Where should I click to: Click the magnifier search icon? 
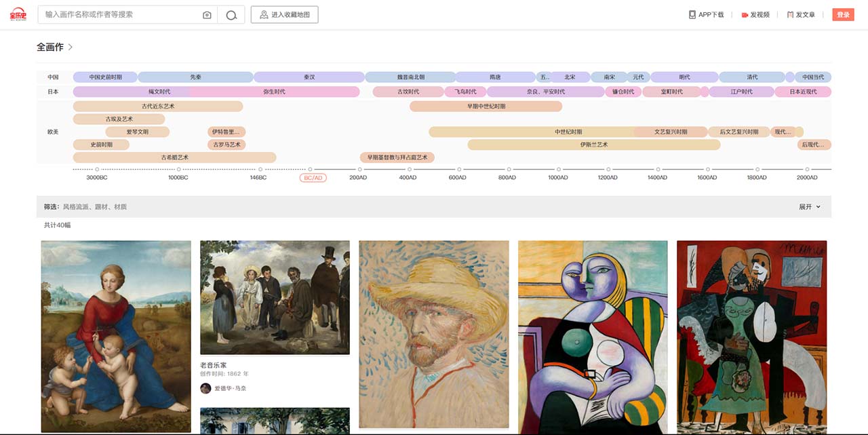pyautogui.click(x=231, y=15)
